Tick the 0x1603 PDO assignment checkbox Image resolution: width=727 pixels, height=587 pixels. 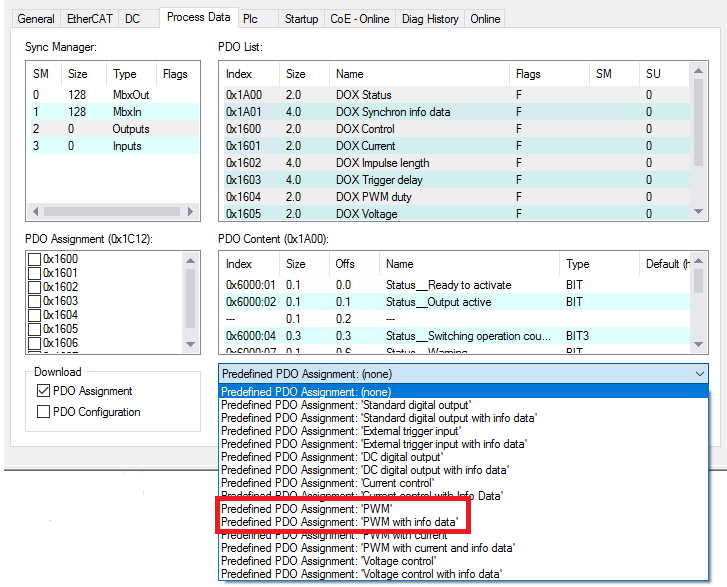(35, 301)
